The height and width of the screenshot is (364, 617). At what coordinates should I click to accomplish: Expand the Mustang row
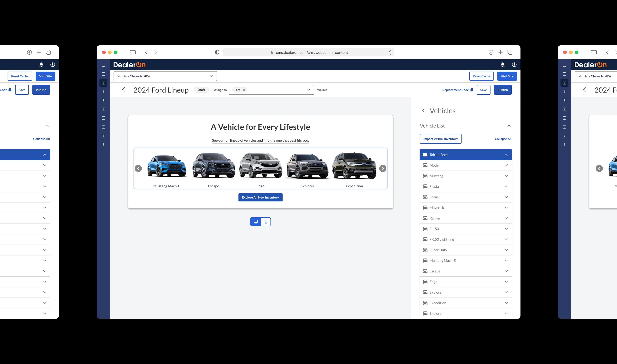[x=506, y=176]
